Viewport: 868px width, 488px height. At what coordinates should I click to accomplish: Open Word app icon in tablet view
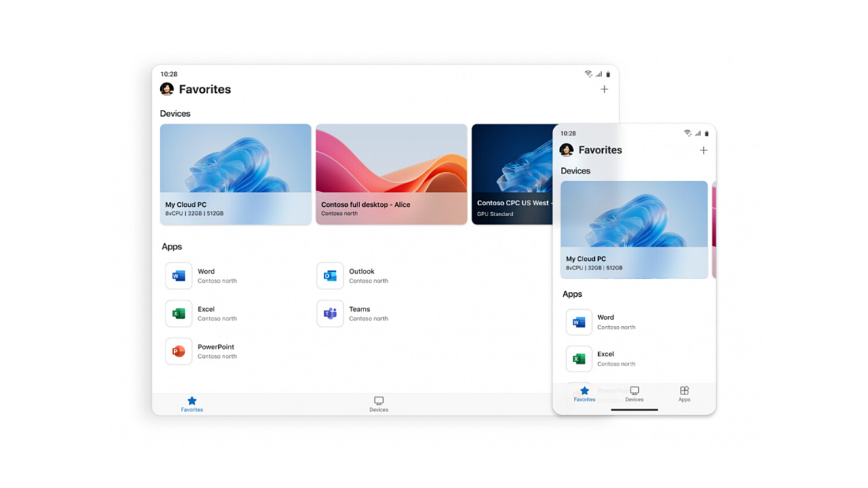(x=179, y=276)
